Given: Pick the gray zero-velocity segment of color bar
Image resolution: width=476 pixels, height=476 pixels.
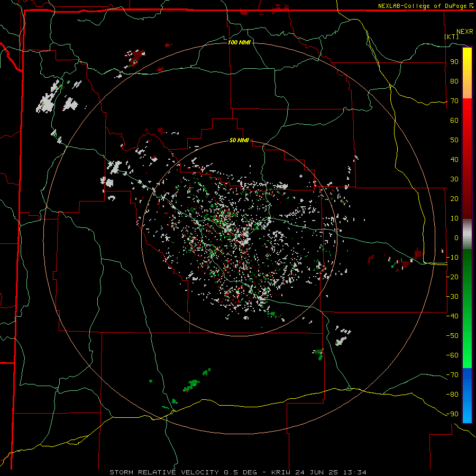Looking at the screenshot, I should (x=467, y=234).
